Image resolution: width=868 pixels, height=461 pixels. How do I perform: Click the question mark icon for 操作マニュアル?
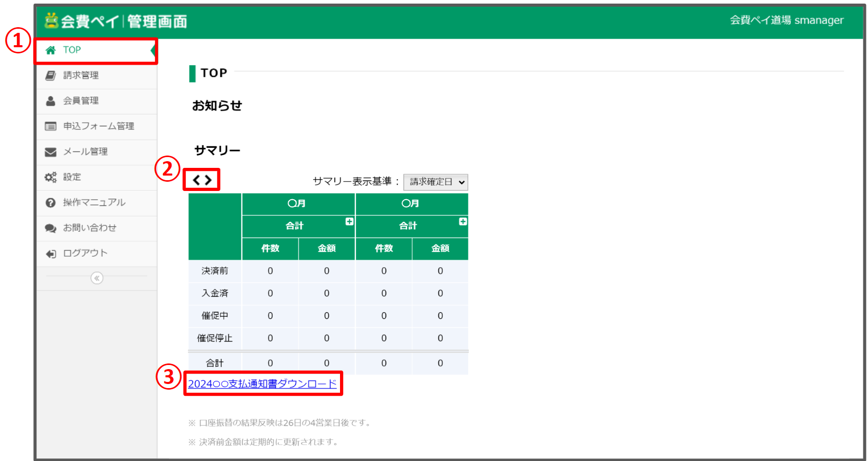50,203
